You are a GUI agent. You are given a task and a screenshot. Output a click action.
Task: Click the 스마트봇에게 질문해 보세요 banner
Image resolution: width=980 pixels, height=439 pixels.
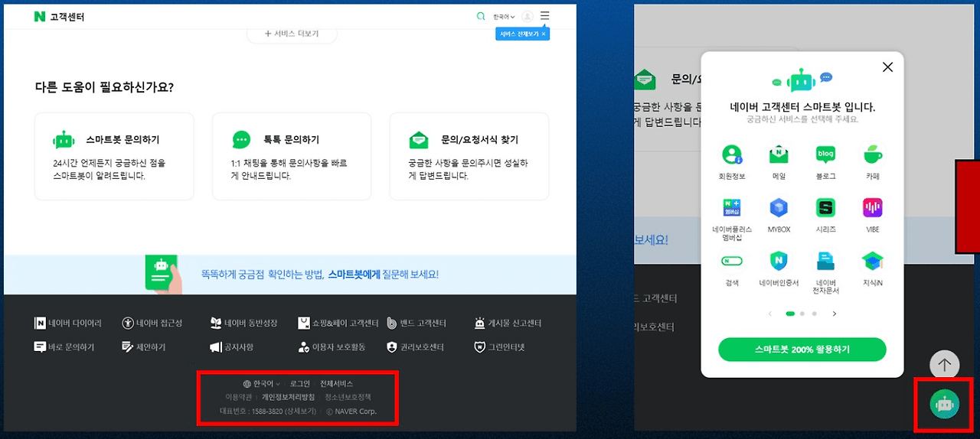[290, 274]
